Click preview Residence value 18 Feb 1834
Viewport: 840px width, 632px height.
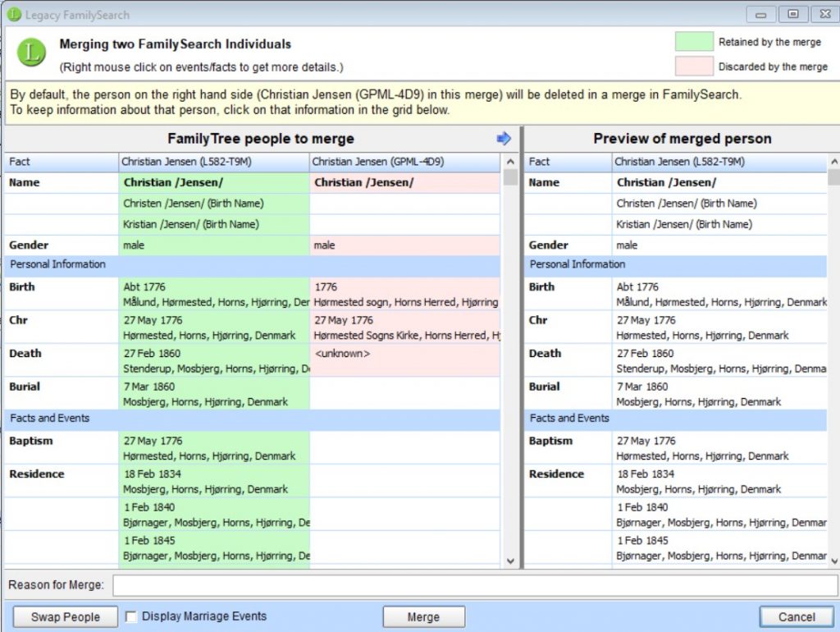[719, 481]
